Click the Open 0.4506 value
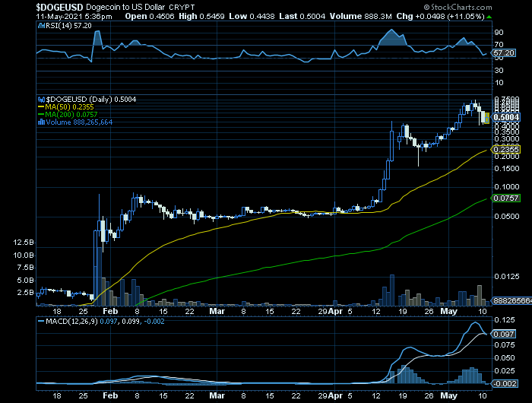The width and height of the screenshot is (532, 403). pos(150,16)
